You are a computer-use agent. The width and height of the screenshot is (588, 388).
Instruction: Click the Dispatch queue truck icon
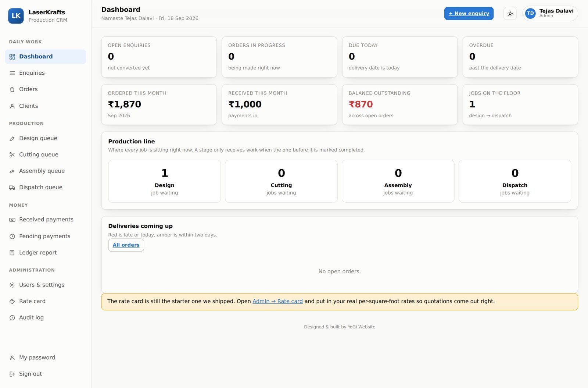pos(12,188)
